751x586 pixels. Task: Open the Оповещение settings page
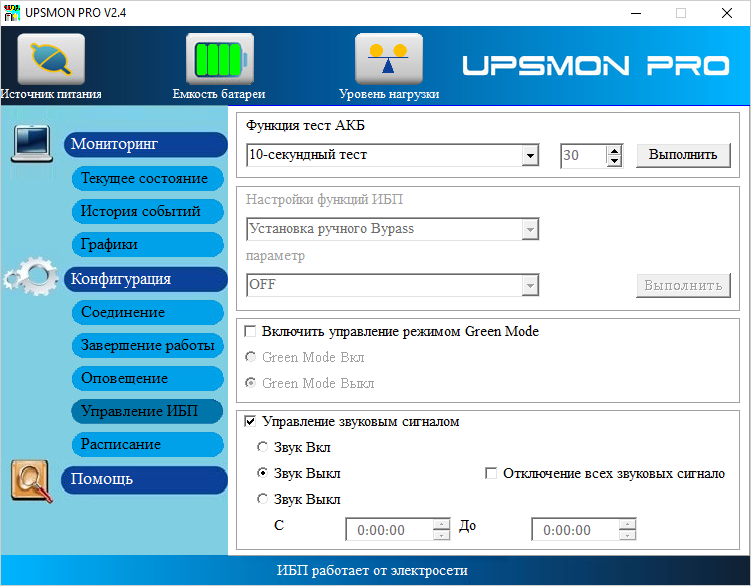click(x=148, y=379)
